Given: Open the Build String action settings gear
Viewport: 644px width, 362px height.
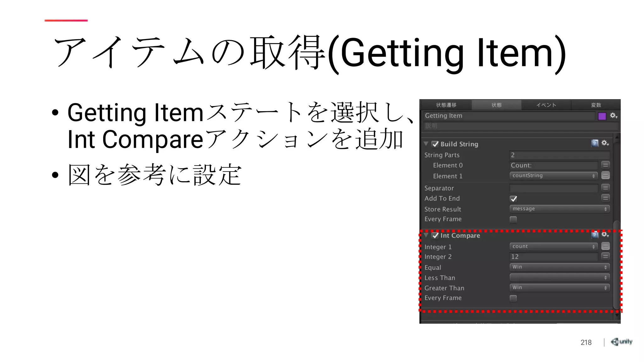Looking at the screenshot, I should click(605, 144).
